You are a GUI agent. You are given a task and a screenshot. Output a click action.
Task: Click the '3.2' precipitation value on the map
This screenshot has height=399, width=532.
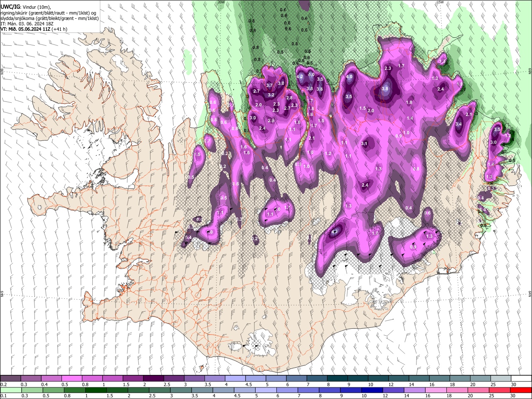coord(271,95)
